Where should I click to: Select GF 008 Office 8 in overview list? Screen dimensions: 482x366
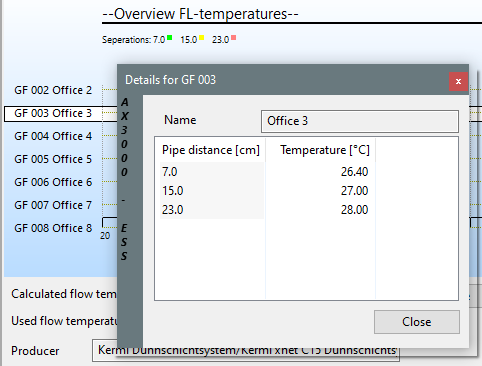(53, 228)
